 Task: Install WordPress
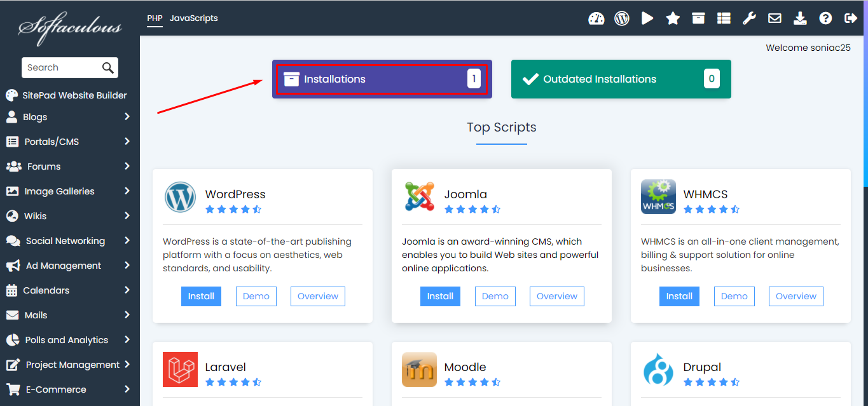click(201, 296)
